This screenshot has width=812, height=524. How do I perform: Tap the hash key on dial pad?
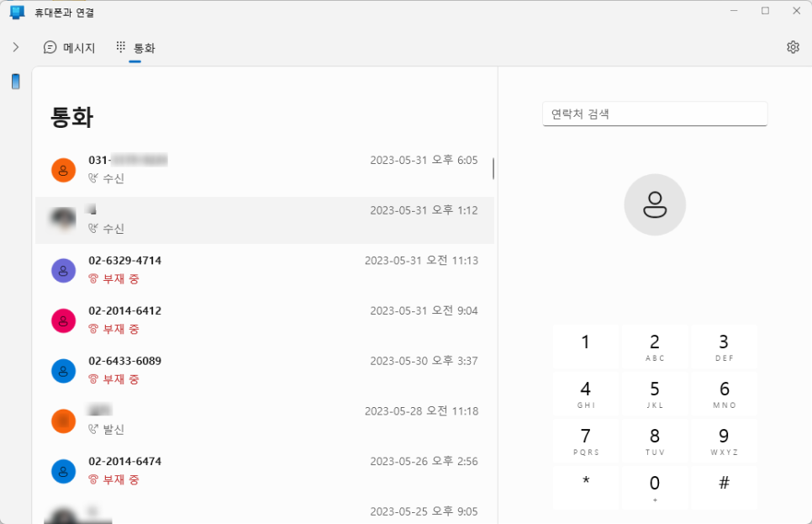click(724, 488)
